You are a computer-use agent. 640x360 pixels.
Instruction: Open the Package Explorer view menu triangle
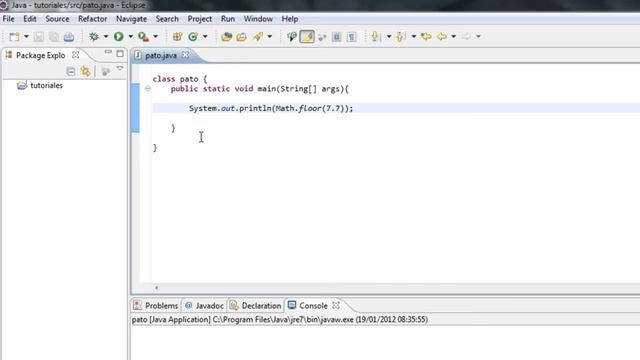coord(120,69)
